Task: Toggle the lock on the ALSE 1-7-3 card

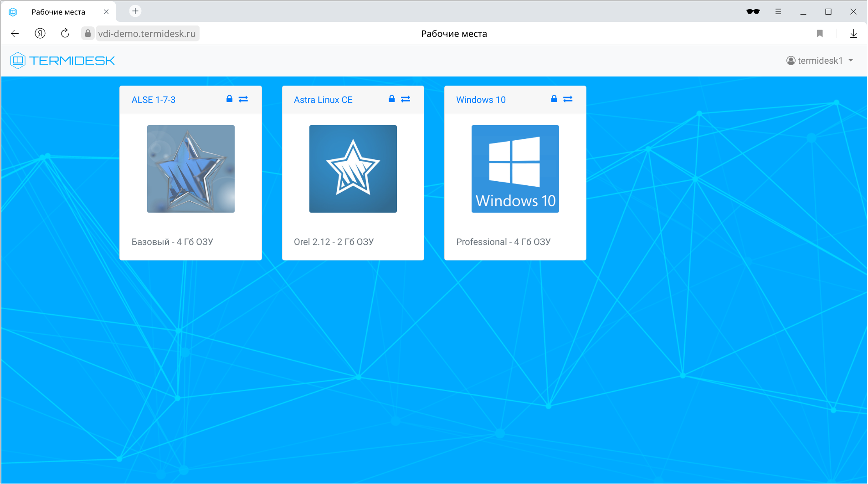Action: [x=229, y=99]
